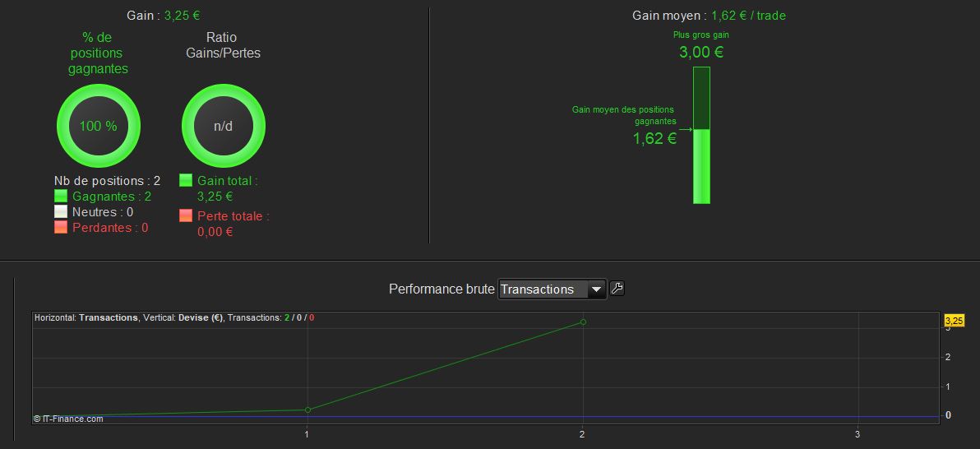The height and width of the screenshot is (449, 980).
Task: Click the yellow 3,25 value label
Action: pyautogui.click(x=954, y=320)
